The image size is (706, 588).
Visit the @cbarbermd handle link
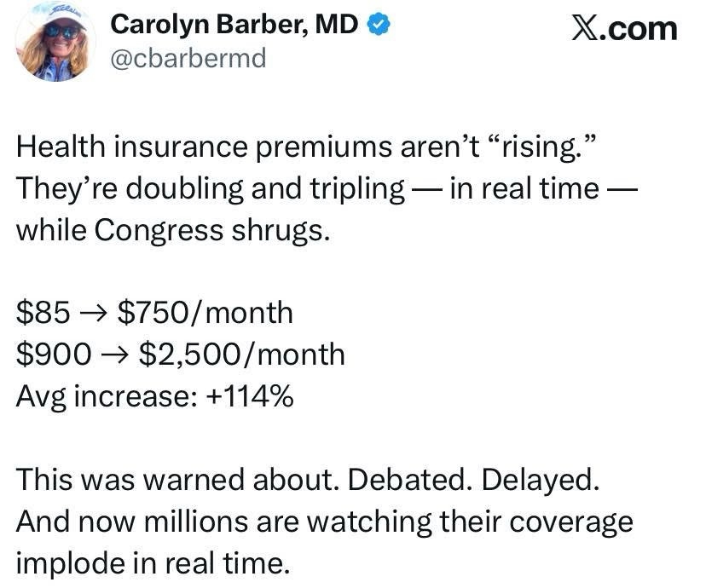click(x=188, y=57)
